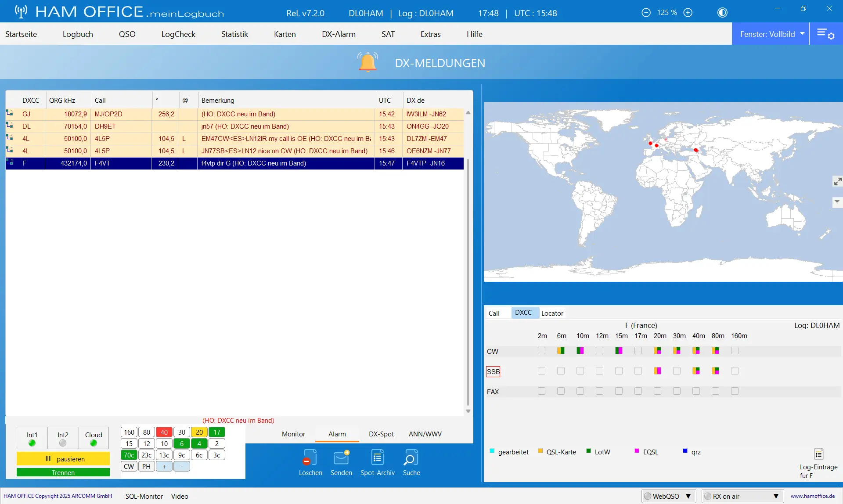Toggle the 20 band filter
The width and height of the screenshot is (843, 504).
[199, 432]
